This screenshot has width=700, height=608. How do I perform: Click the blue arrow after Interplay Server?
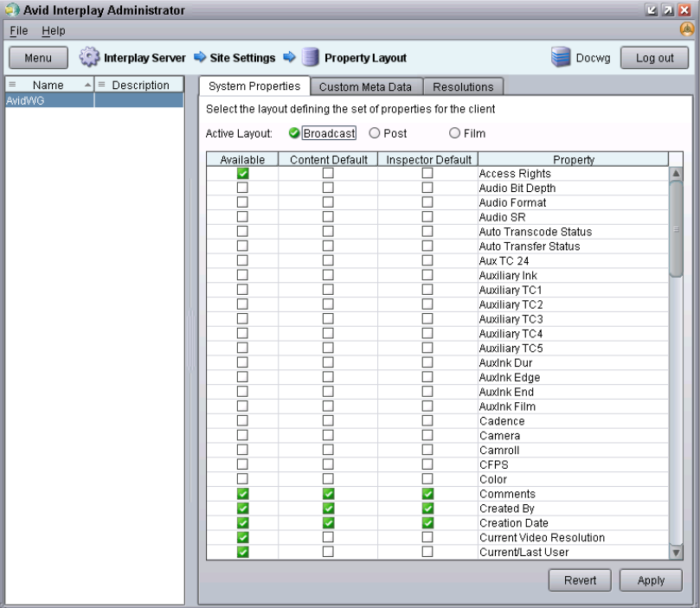[200, 57]
